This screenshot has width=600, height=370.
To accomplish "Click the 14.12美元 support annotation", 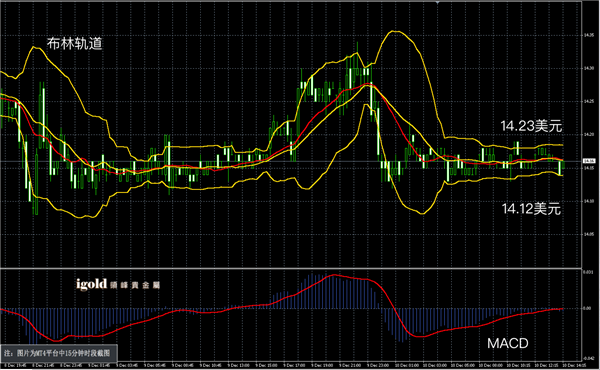I will (x=531, y=209).
